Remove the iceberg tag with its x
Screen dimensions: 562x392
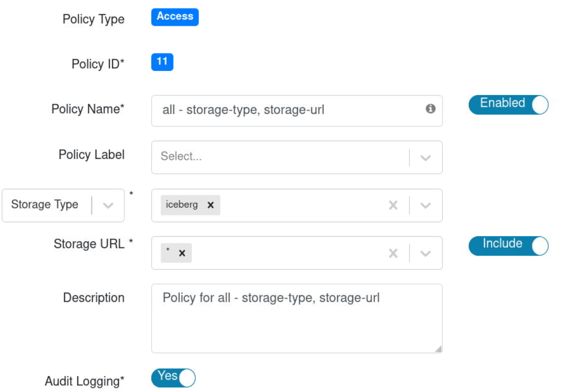click(x=211, y=205)
